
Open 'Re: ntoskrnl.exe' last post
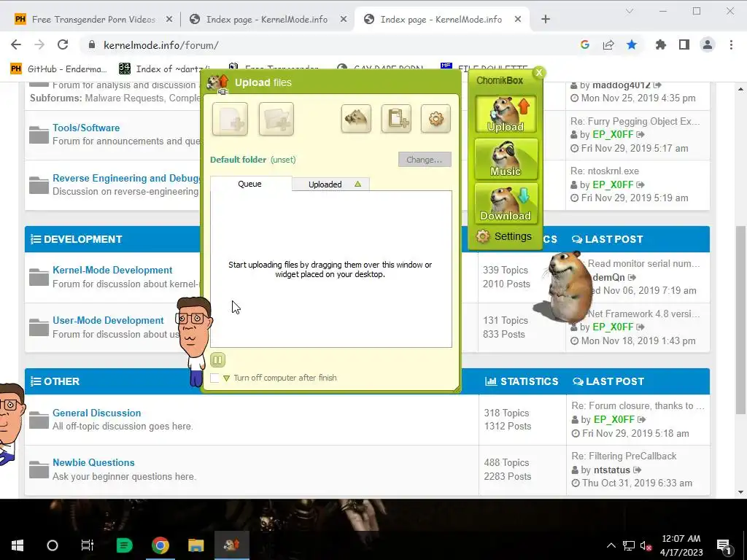point(605,171)
